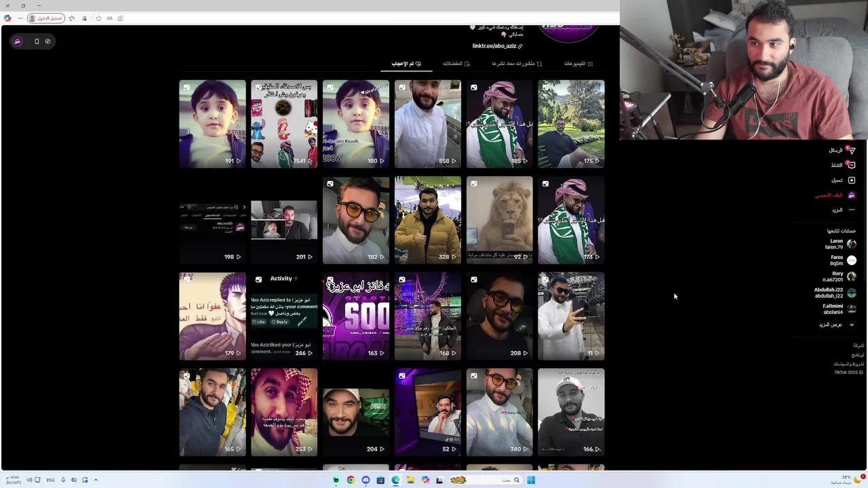Open Rory n.a67201 followed account

(x=840, y=277)
